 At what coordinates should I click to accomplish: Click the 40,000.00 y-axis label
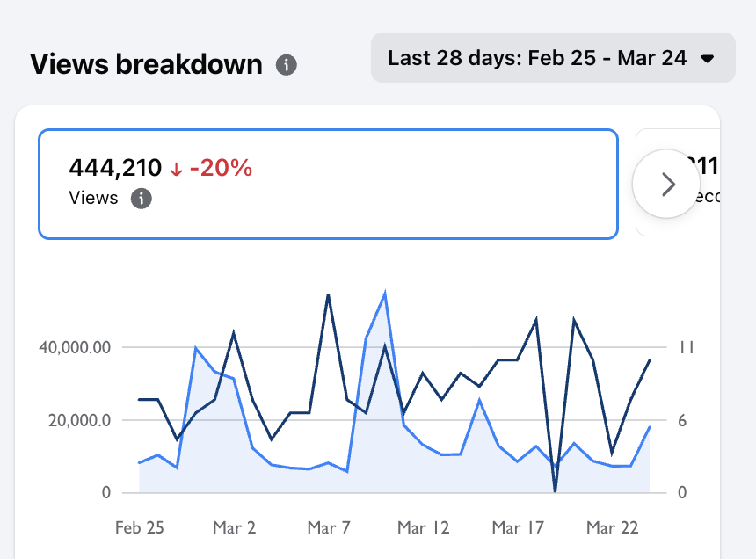75,347
